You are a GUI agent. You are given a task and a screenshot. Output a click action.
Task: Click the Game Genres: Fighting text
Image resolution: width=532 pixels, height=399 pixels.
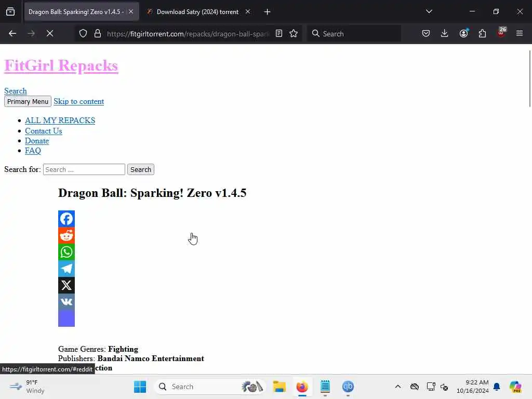[x=98, y=349]
